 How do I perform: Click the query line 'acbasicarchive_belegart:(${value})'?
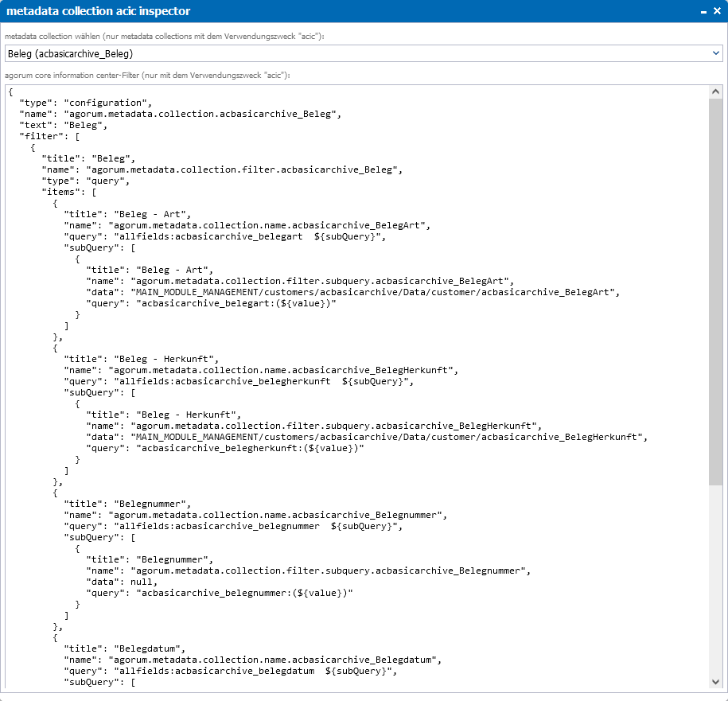[x=211, y=303]
